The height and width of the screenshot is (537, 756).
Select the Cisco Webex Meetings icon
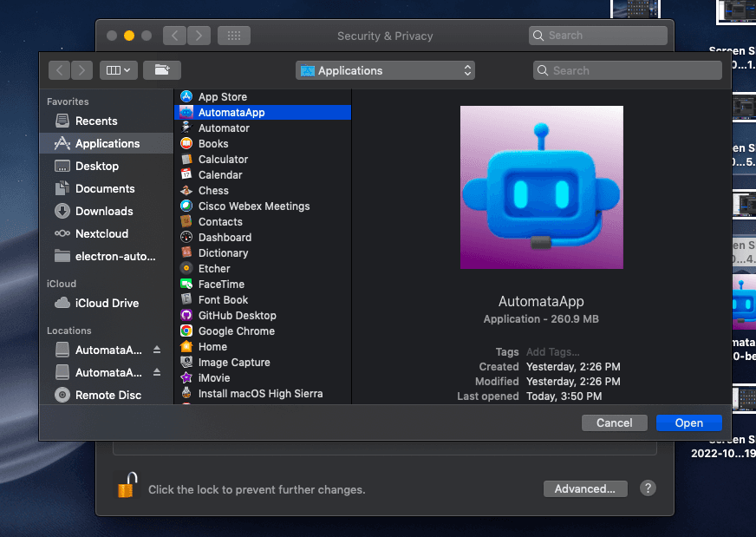pyautogui.click(x=186, y=206)
